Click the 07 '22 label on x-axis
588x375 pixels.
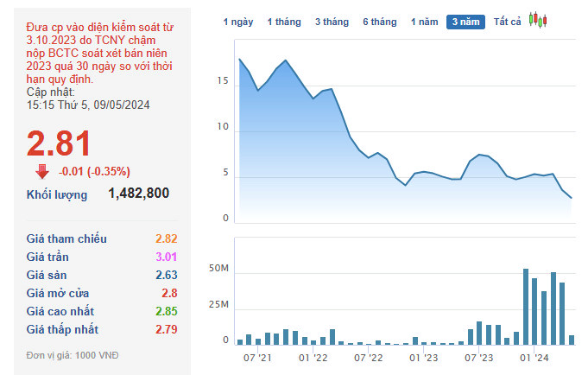[369, 357]
